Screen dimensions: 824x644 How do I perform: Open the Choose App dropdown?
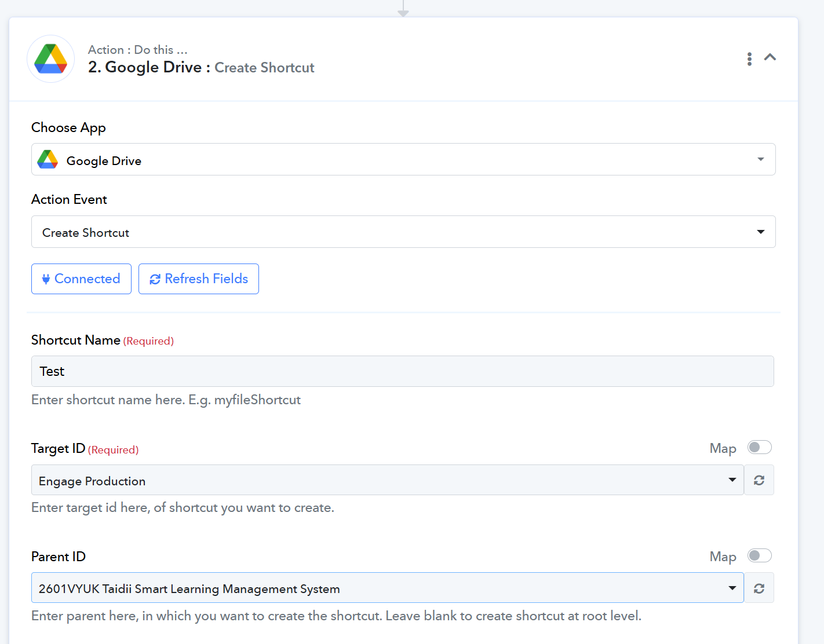pyautogui.click(x=760, y=160)
